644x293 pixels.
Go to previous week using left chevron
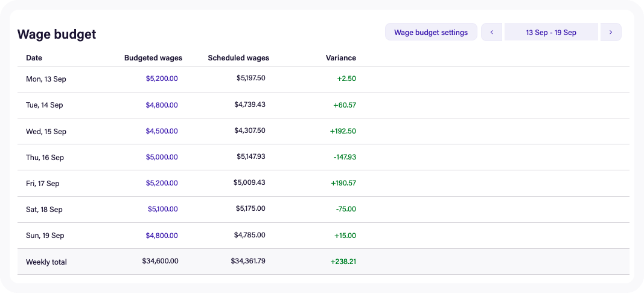[x=491, y=32]
